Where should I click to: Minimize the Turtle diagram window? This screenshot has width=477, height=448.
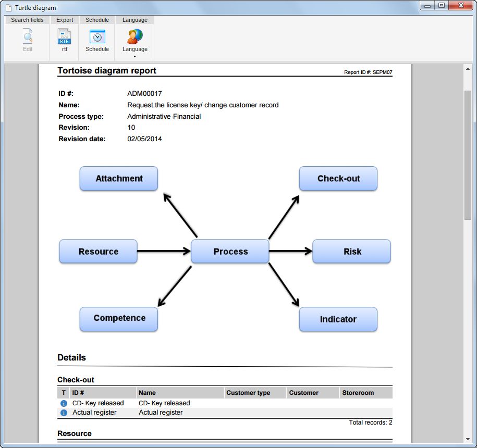[427, 5]
